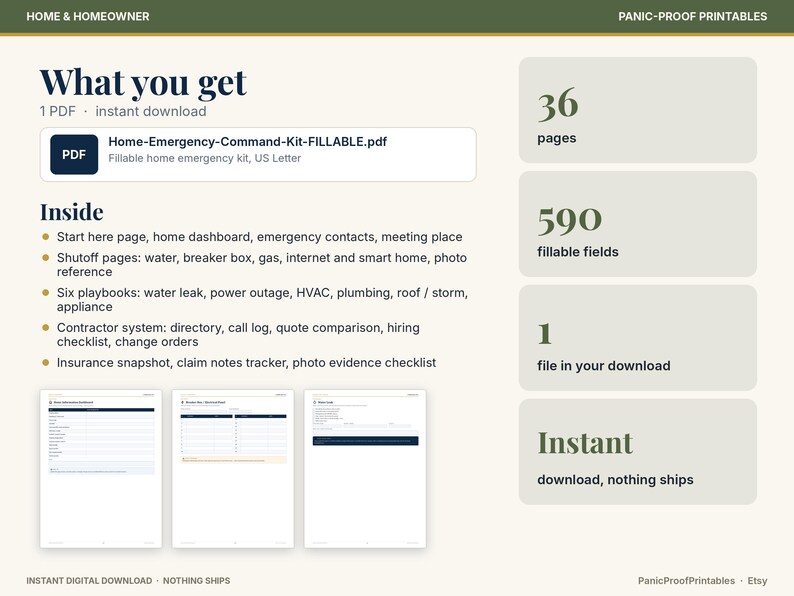Screen dimensions: 794x596
Task: Click the dark blue PDF file icon
Action: coord(74,154)
